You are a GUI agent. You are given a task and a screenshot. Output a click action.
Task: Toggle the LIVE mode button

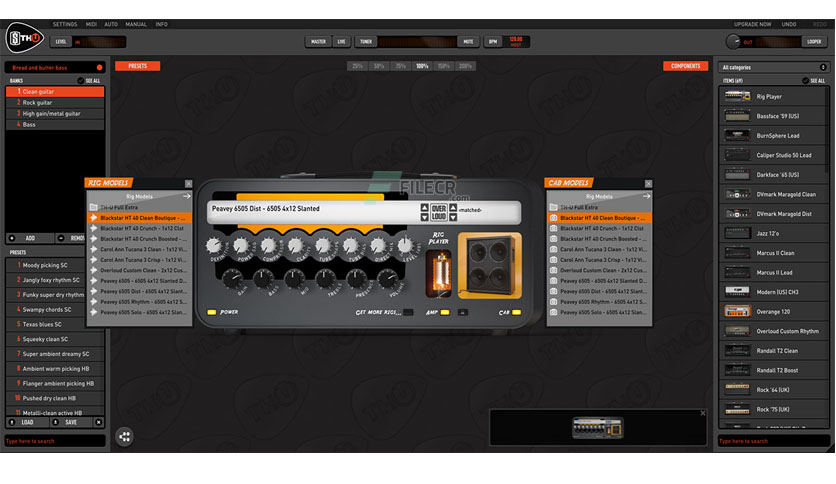[341, 42]
